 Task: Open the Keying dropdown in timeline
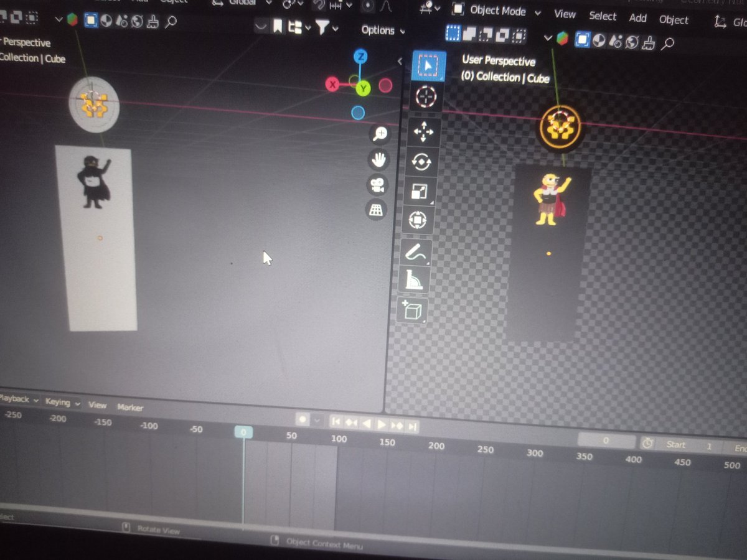pos(62,402)
